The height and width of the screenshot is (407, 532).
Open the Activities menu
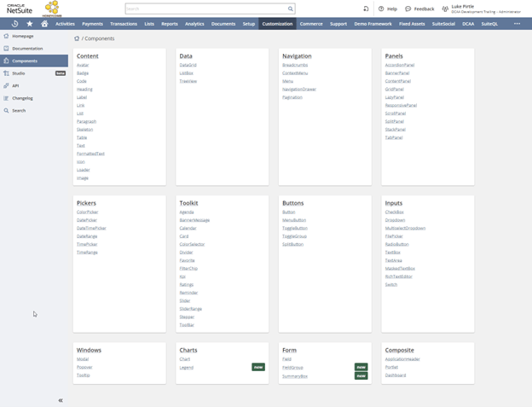click(x=65, y=24)
